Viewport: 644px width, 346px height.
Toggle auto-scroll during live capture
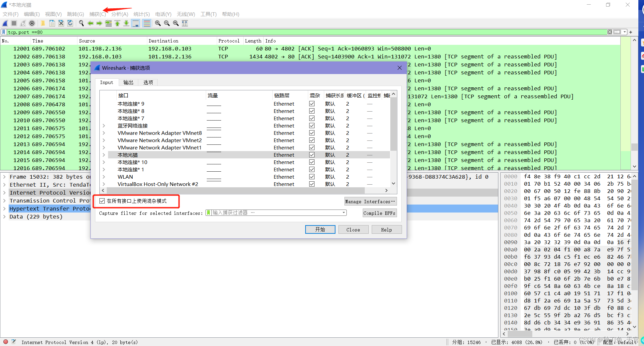tap(136, 23)
